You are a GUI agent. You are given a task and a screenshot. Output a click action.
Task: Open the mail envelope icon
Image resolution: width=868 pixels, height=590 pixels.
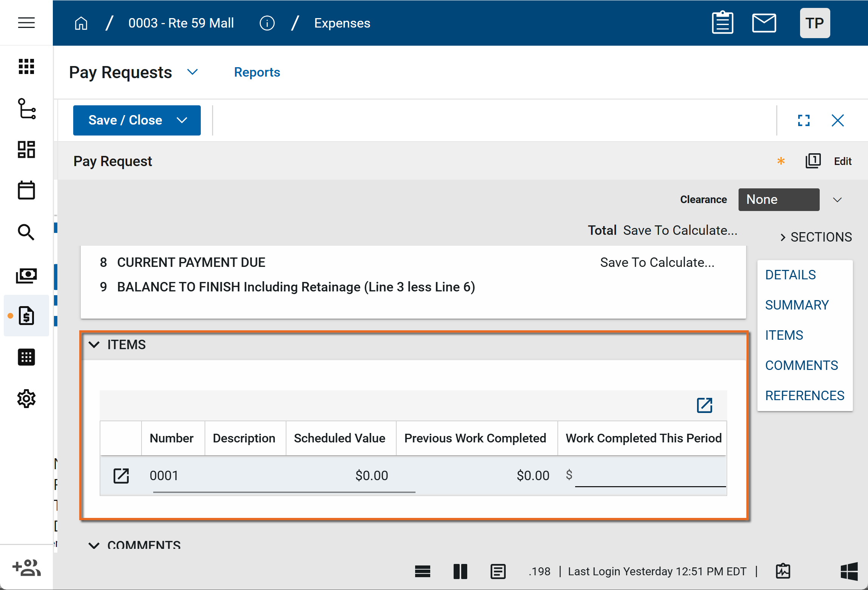(x=764, y=23)
